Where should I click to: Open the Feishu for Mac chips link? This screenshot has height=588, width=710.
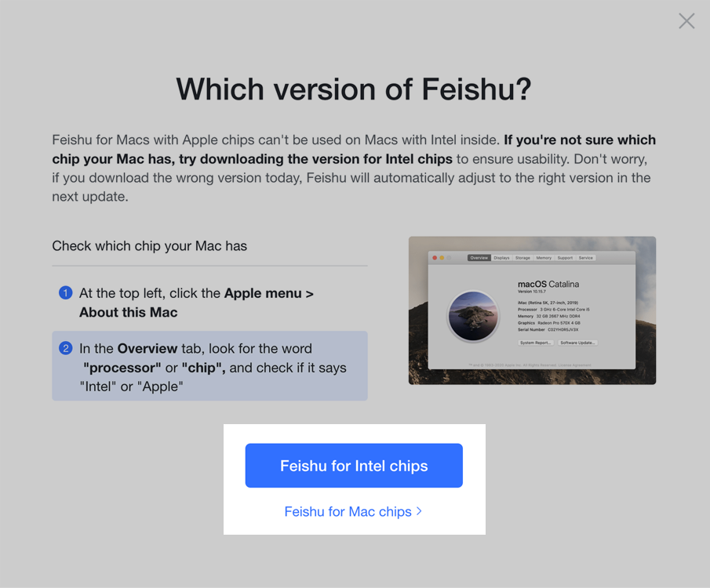pyautogui.click(x=348, y=511)
